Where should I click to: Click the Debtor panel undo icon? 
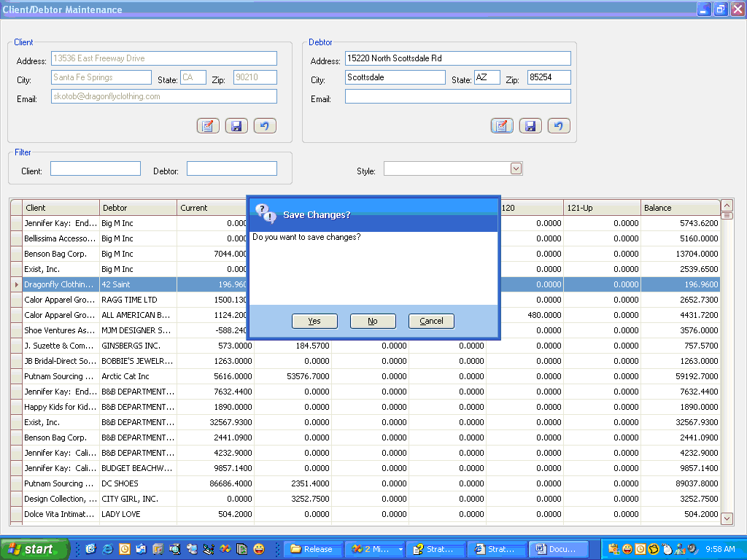coord(559,126)
